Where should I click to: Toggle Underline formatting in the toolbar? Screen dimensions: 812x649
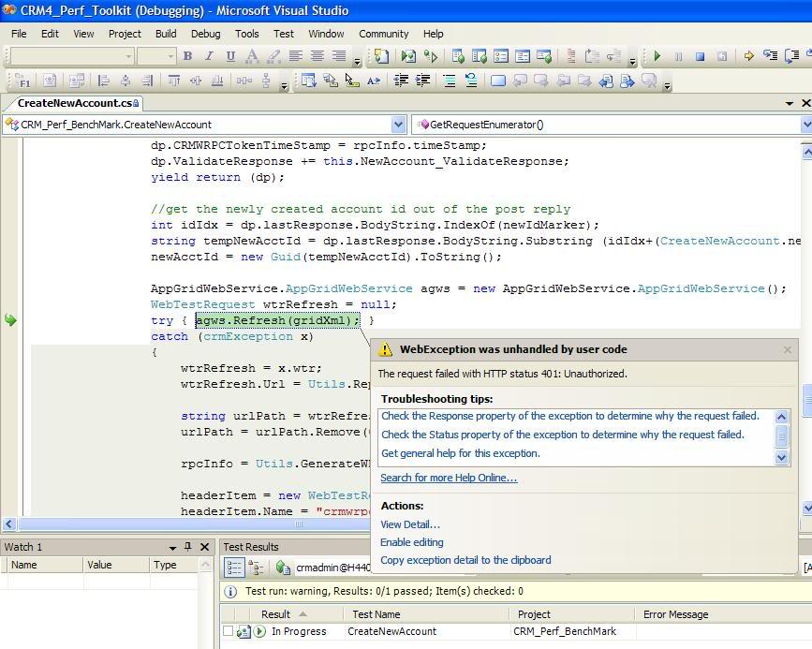230,56
